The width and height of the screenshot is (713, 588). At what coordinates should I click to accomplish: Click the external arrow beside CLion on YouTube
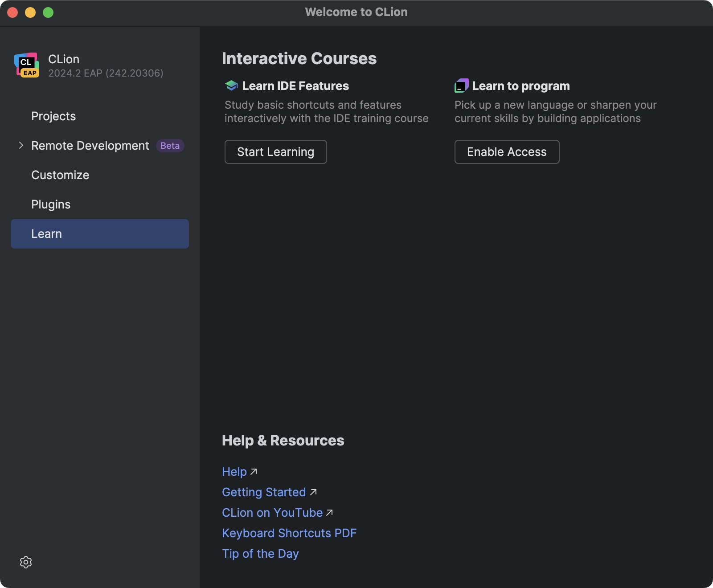click(330, 512)
